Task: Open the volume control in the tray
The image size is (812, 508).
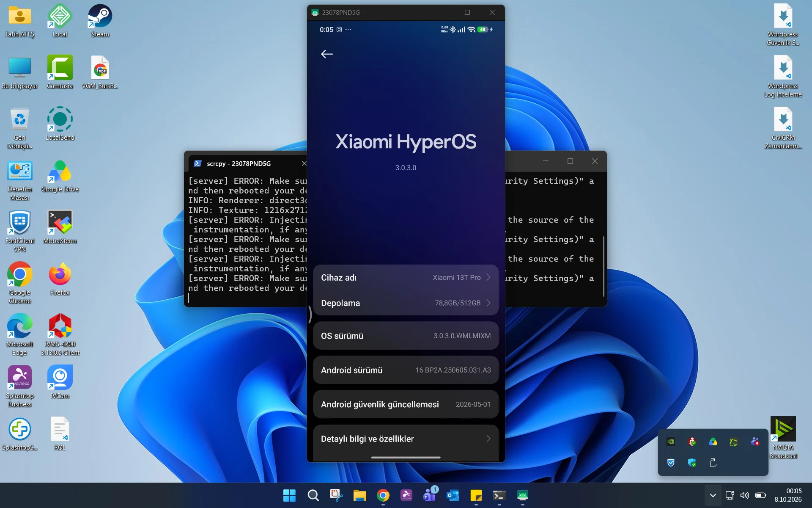Action: [x=745, y=495]
